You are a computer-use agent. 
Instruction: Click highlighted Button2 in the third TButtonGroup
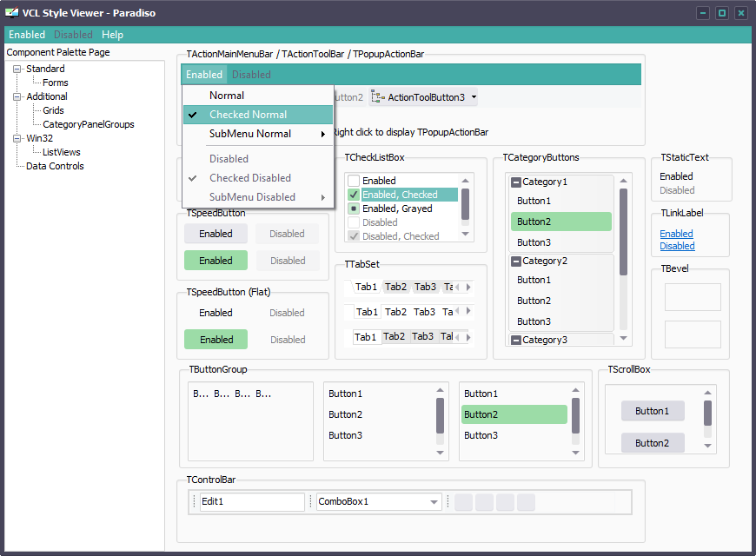pyautogui.click(x=514, y=414)
